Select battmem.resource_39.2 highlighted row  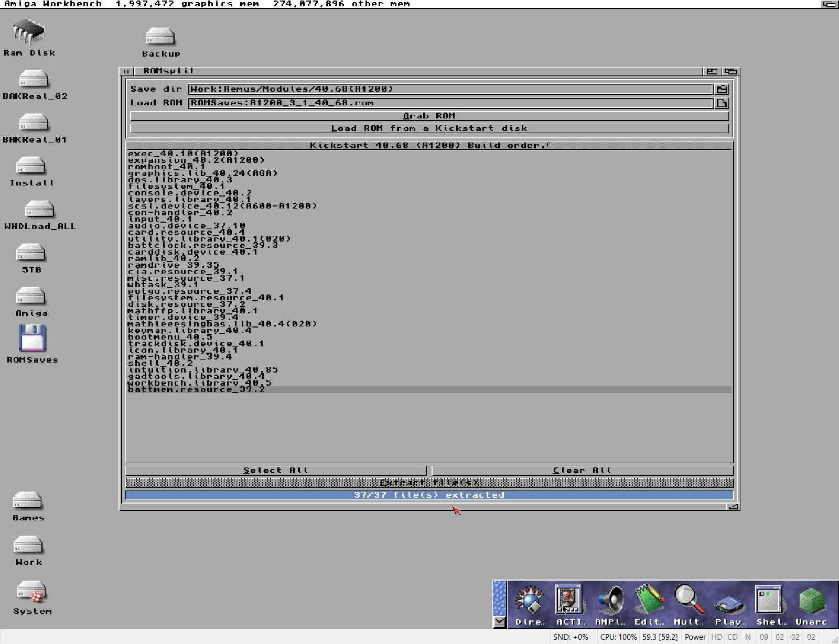[x=429, y=389]
